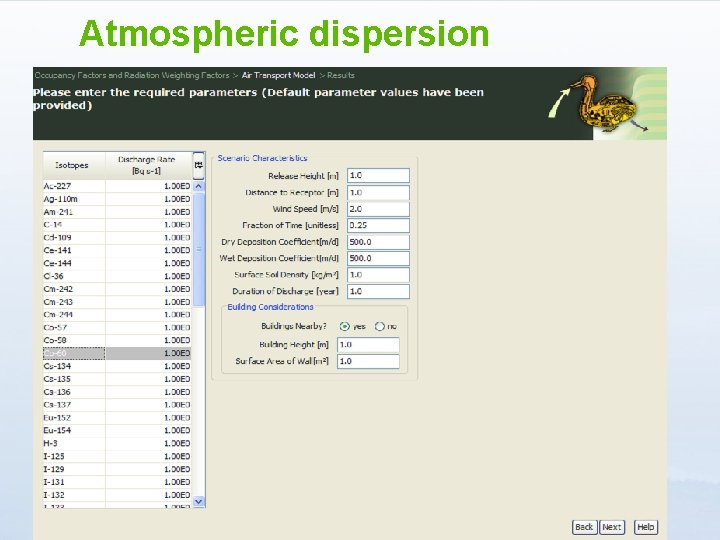The image size is (720, 540).
Task: Click the Dry Deposition Coefficient input field
Action: 378,242
